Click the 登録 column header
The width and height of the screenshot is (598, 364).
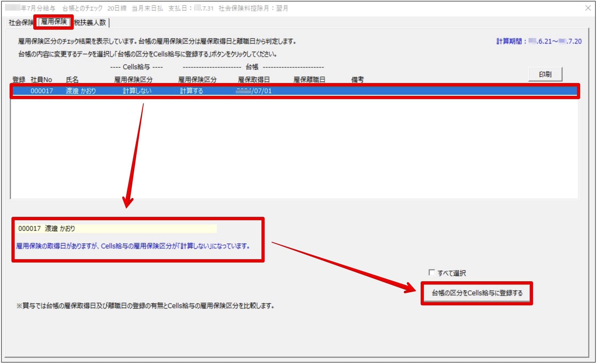[x=19, y=80]
